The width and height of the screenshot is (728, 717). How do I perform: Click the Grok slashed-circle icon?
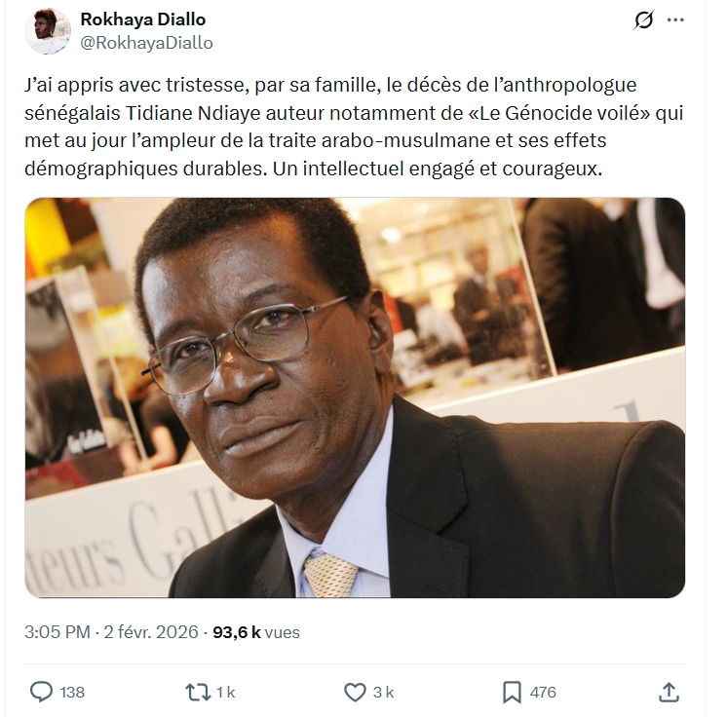pyautogui.click(x=643, y=19)
